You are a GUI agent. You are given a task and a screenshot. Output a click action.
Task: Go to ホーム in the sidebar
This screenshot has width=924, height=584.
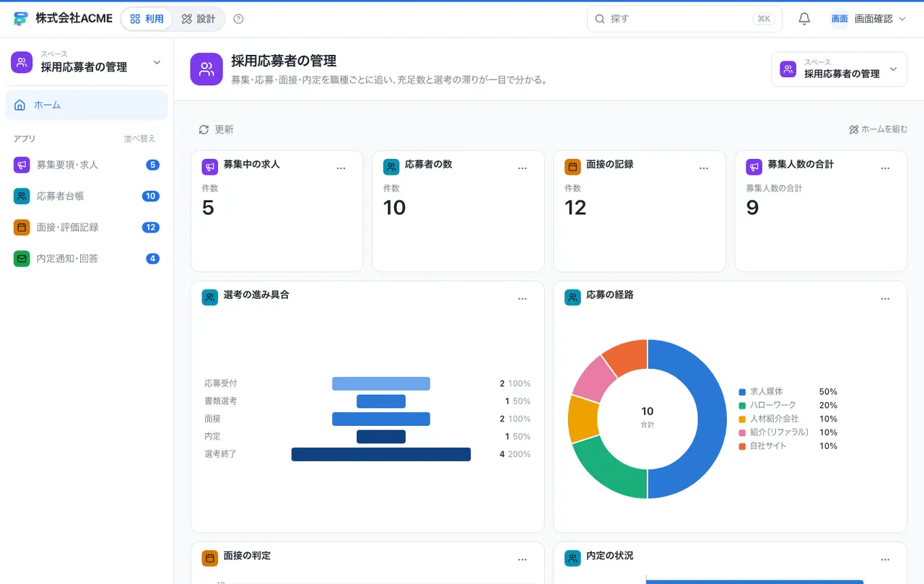click(x=87, y=105)
